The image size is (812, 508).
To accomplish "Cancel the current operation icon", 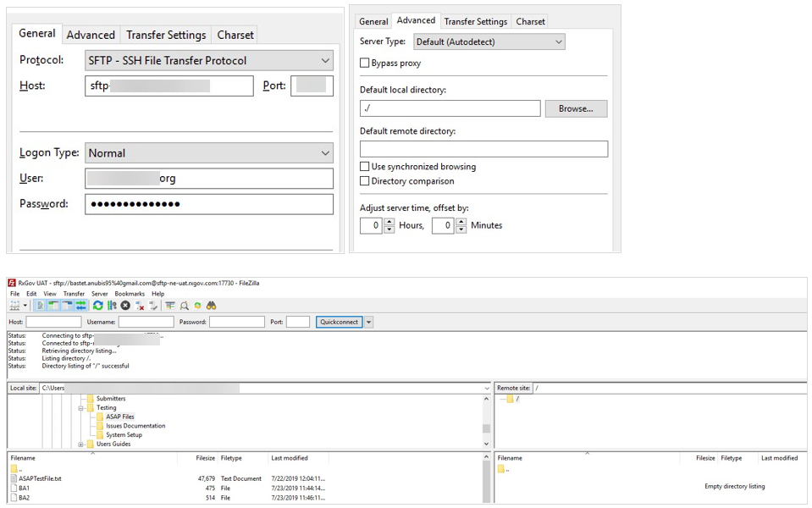I will coord(125,306).
